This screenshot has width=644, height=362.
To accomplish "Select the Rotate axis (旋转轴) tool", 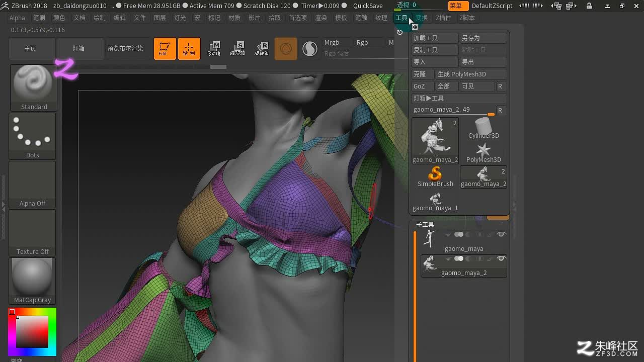I will coord(262,49).
